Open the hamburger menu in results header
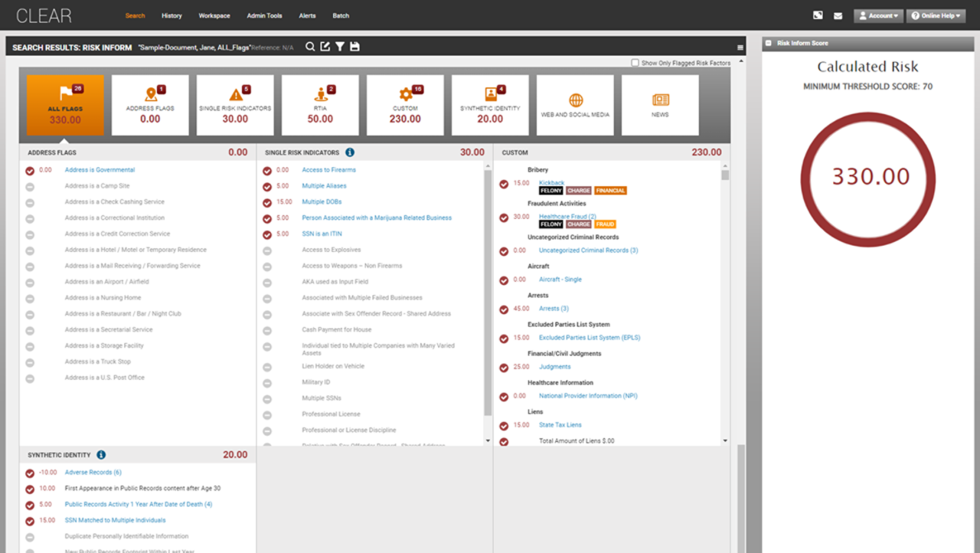Image resolution: width=980 pixels, height=553 pixels. tap(740, 47)
